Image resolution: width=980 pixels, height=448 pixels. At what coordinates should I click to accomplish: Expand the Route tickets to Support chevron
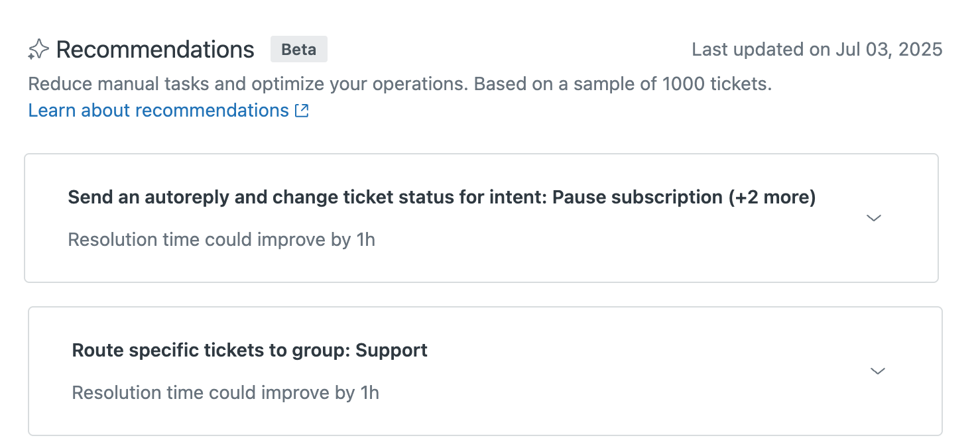878,371
